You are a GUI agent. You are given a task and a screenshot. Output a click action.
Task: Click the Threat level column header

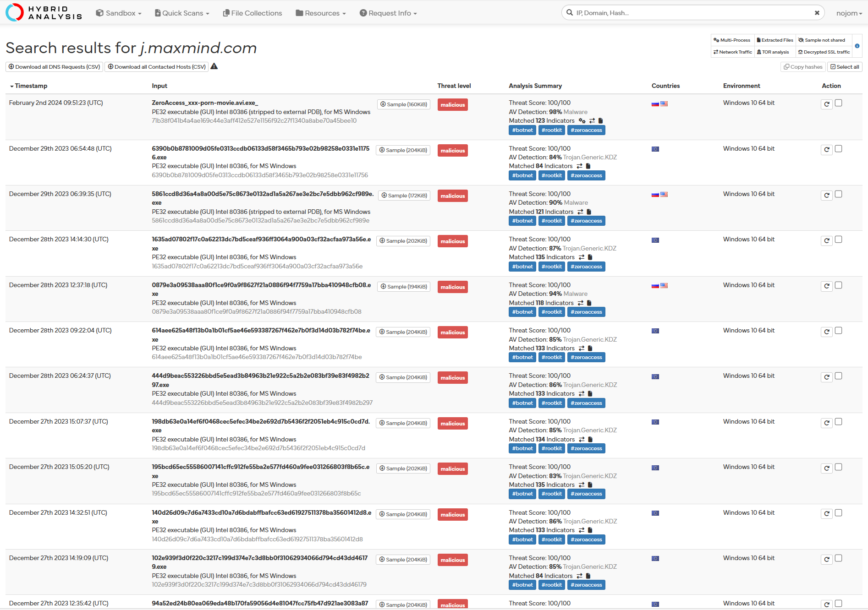point(454,86)
